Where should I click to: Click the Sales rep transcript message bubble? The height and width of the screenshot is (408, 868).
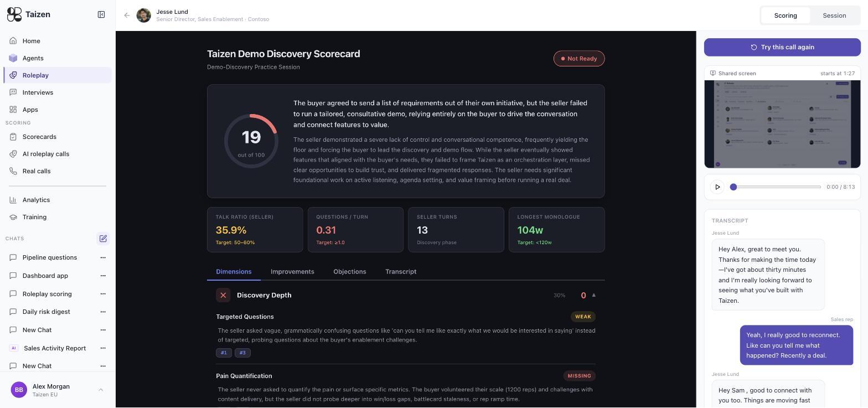797,345
